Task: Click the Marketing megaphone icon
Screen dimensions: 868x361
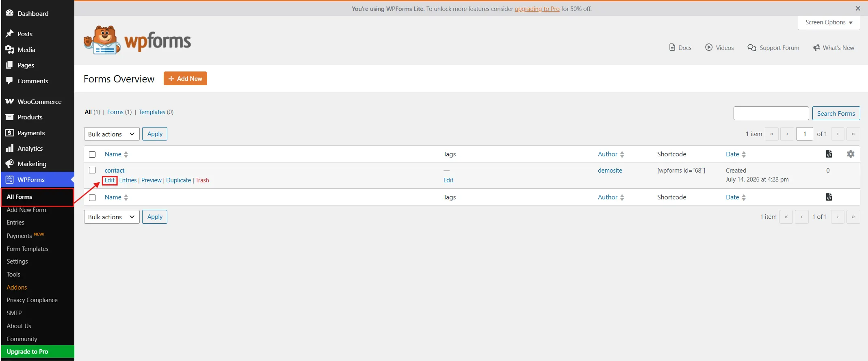Action: tap(9, 164)
